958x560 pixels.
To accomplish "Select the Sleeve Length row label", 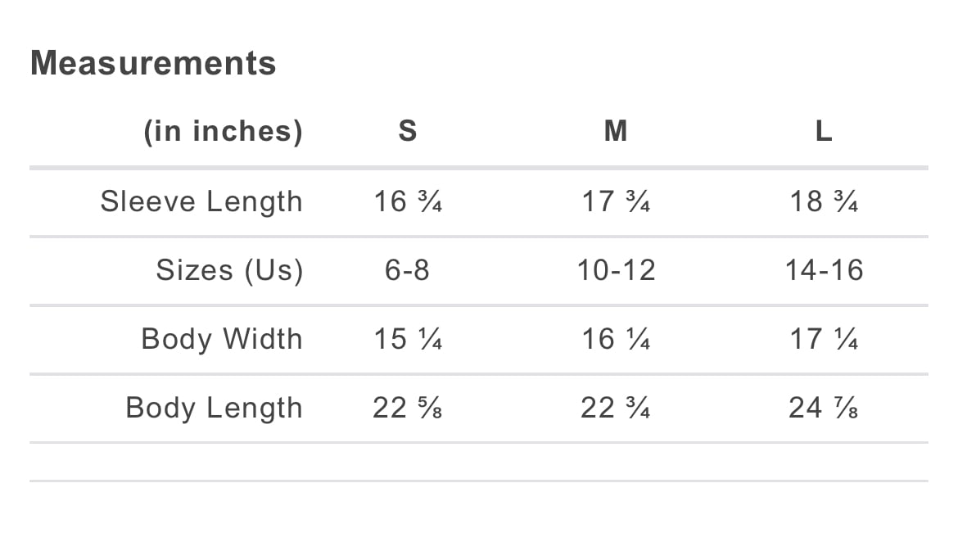I will click(201, 201).
